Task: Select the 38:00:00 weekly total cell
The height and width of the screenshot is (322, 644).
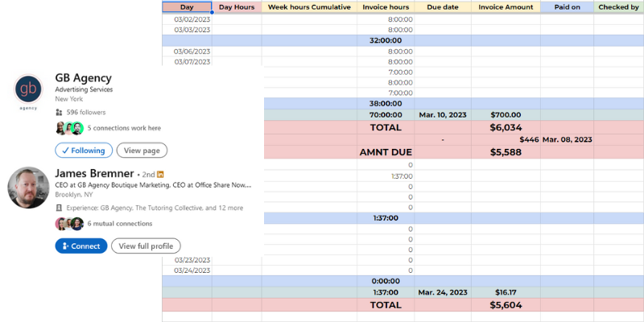Action: [386, 104]
